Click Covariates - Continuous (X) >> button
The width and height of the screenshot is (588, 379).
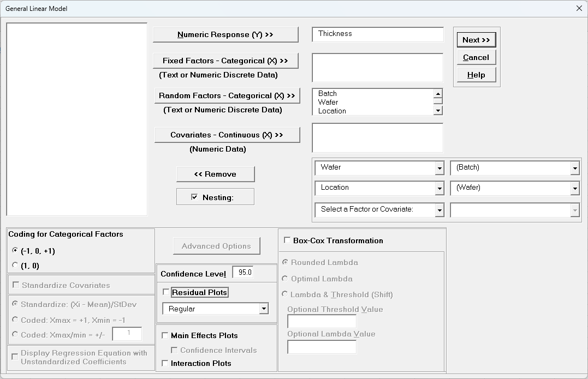(x=227, y=135)
